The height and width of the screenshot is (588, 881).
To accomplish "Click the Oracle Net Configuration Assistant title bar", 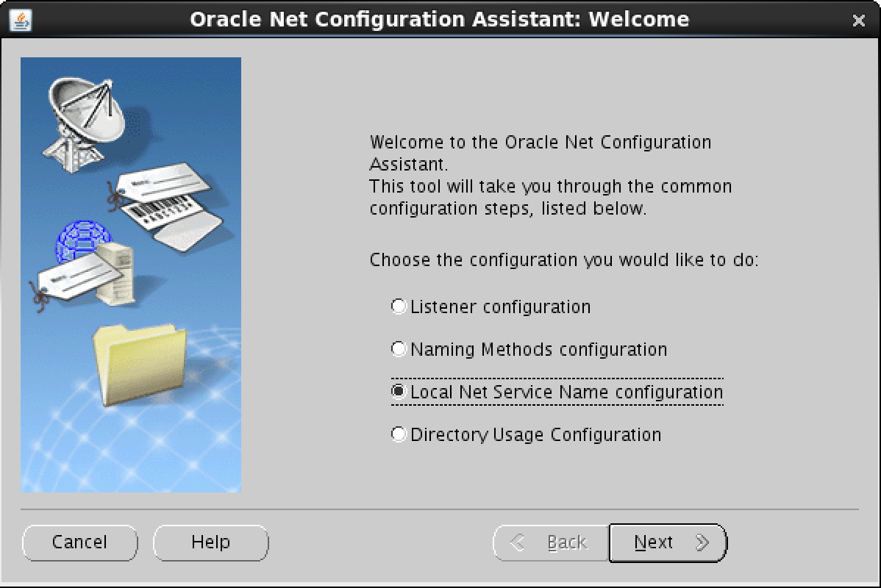I will coord(439,19).
